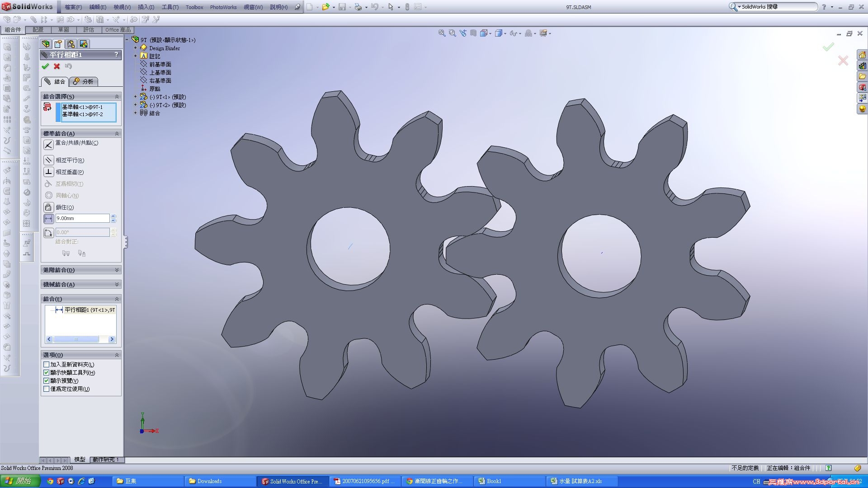Click the 鎖住 lock mate icon
Image resolution: width=868 pixels, height=488 pixels.
pyautogui.click(x=48, y=207)
